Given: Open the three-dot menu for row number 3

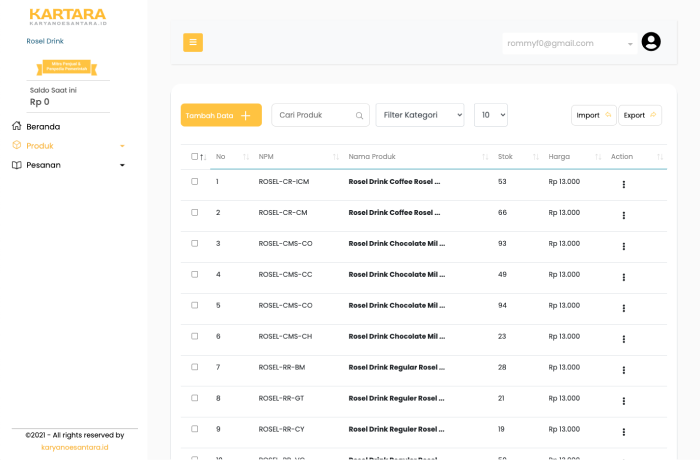Looking at the screenshot, I should click(624, 246).
